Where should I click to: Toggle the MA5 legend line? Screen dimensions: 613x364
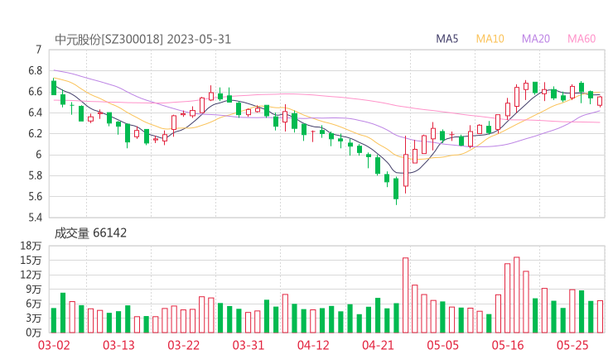[x=446, y=39]
